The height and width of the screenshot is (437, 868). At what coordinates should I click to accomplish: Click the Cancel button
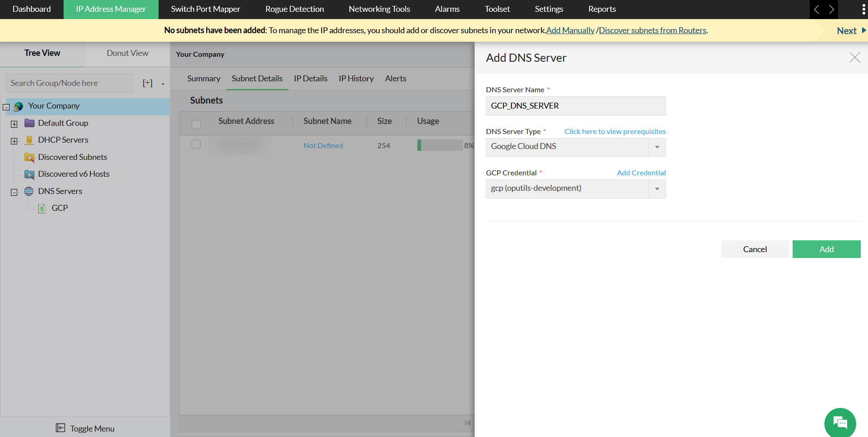[755, 249]
